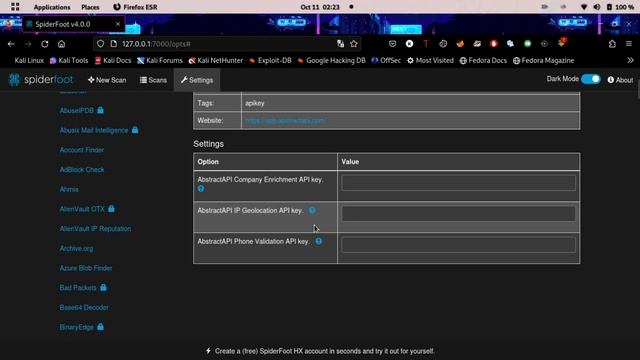Open the clock showing Oct 11 02:23
Screen dimensions: 640x360
point(320,7)
